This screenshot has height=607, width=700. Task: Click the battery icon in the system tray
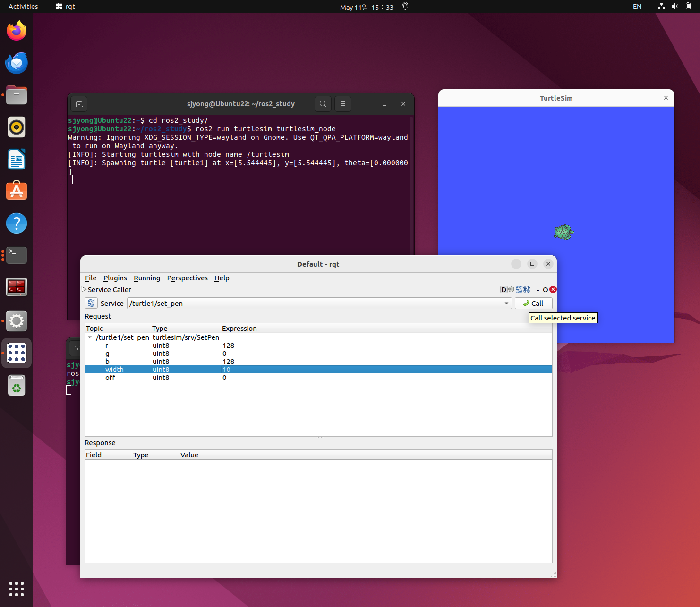(688, 7)
